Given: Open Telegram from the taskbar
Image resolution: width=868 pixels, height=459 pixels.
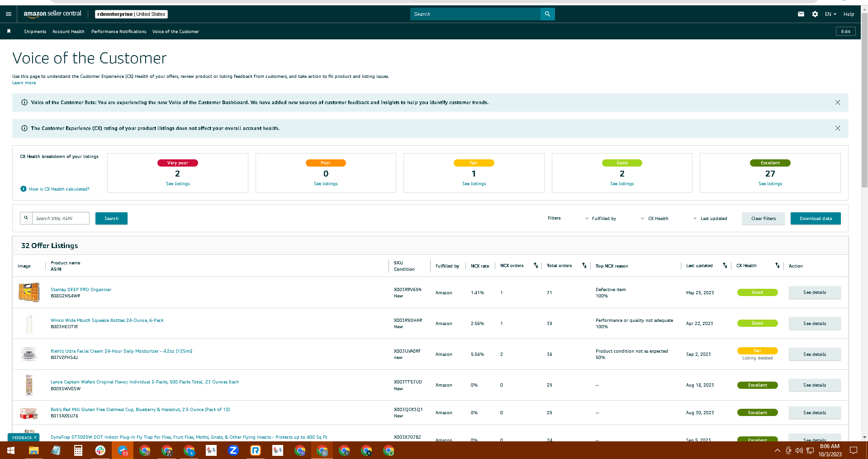Looking at the screenshot, I should pyautogui.click(x=123, y=450).
